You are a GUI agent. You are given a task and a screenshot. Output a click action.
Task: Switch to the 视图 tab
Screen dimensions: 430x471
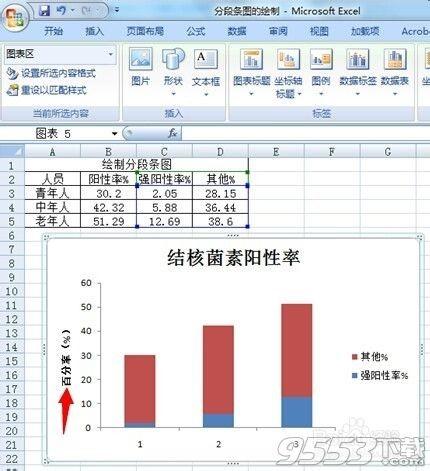[x=319, y=31]
